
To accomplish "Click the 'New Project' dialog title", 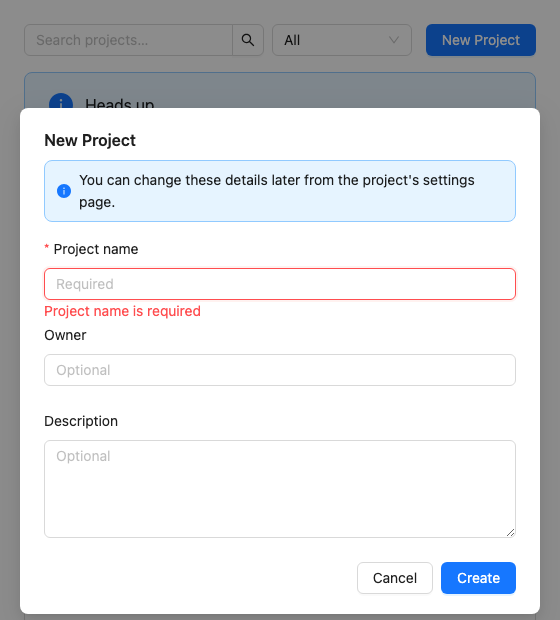I will click(90, 140).
